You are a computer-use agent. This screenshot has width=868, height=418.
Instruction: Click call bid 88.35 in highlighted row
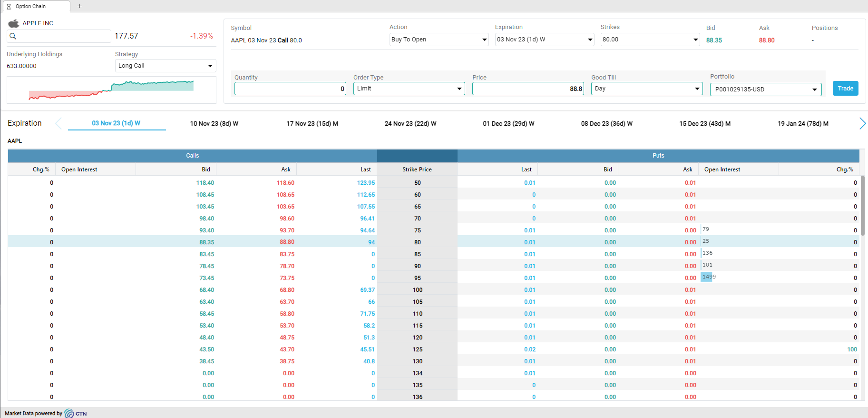[x=206, y=242]
